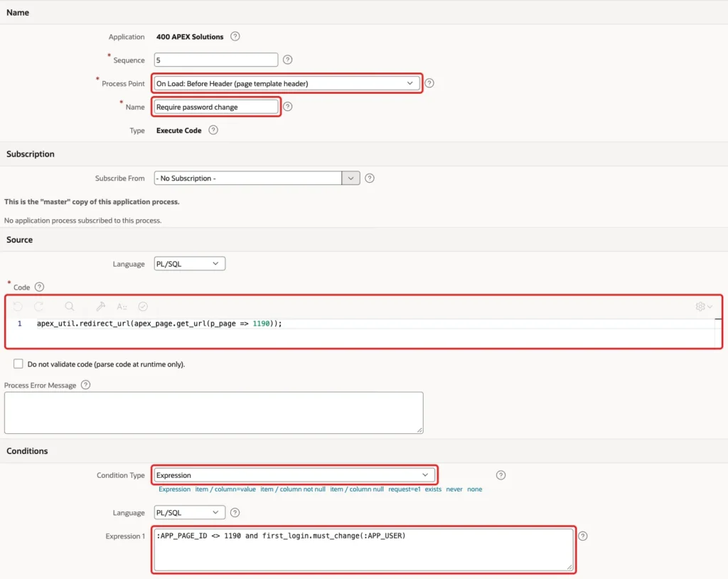Click Auto Complete icon in code editor
The image size is (728, 579).
(x=122, y=307)
